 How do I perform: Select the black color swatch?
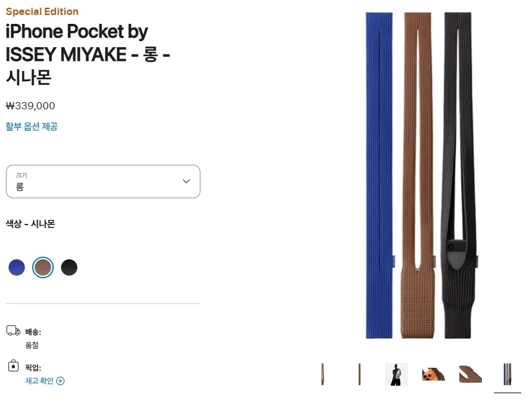coord(69,267)
